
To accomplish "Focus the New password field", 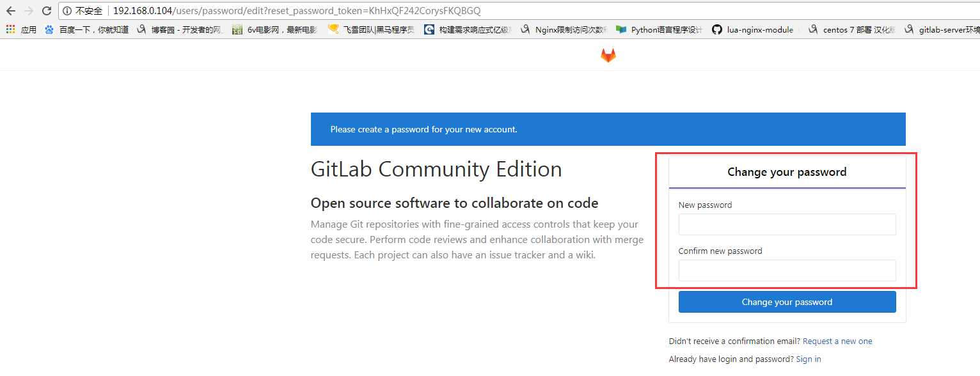I will (x=787, y=224).
